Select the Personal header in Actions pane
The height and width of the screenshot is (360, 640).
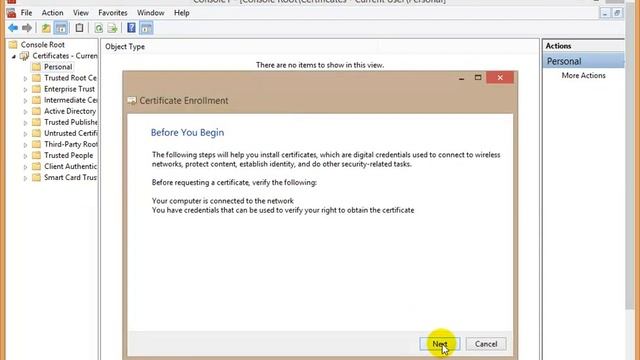click(583, 61)
